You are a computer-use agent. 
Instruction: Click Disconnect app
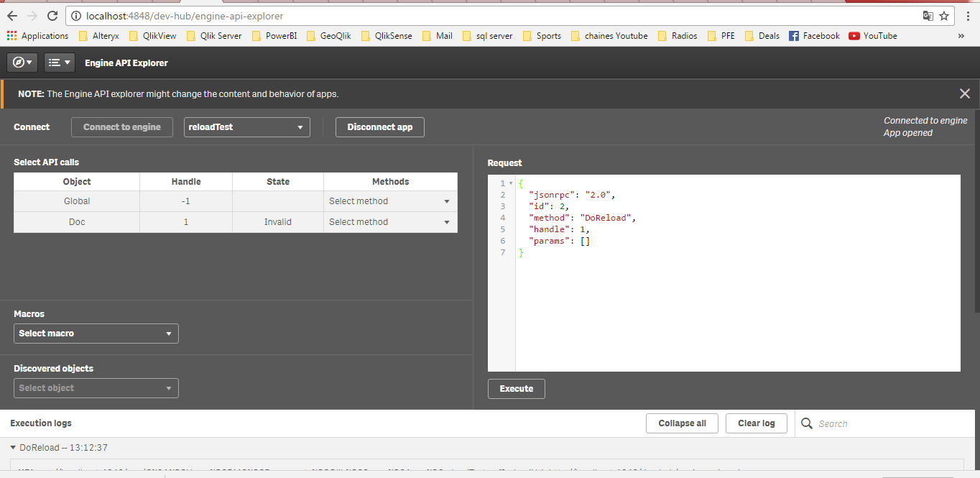(379, 127)
